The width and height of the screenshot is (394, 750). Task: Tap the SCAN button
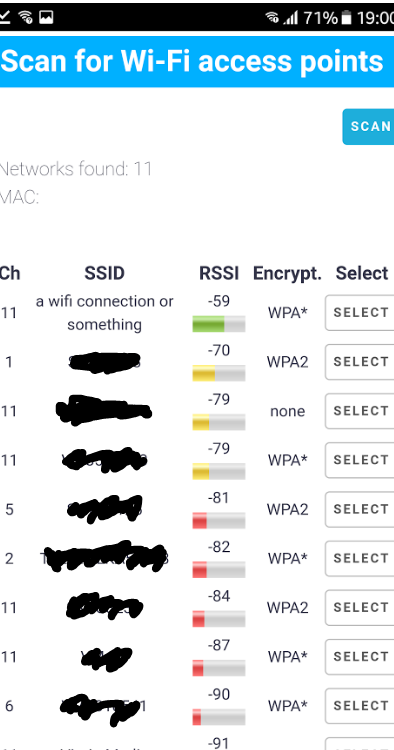369,126
